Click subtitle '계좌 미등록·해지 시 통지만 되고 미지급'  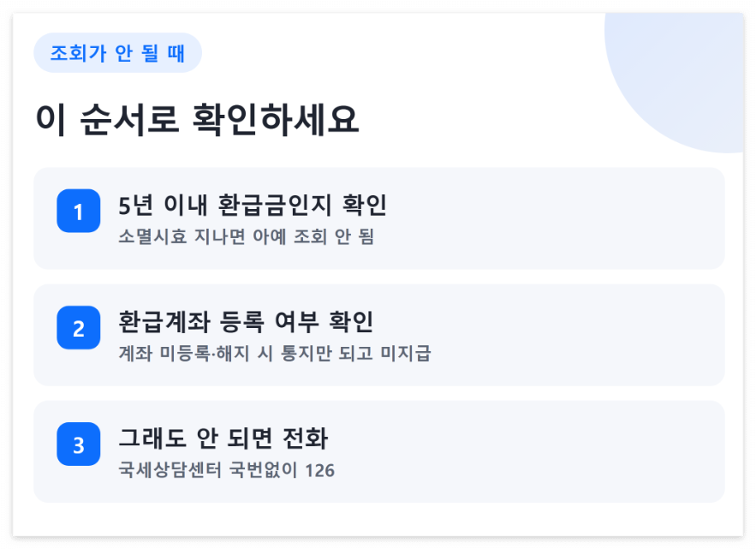tap(275, 353)
